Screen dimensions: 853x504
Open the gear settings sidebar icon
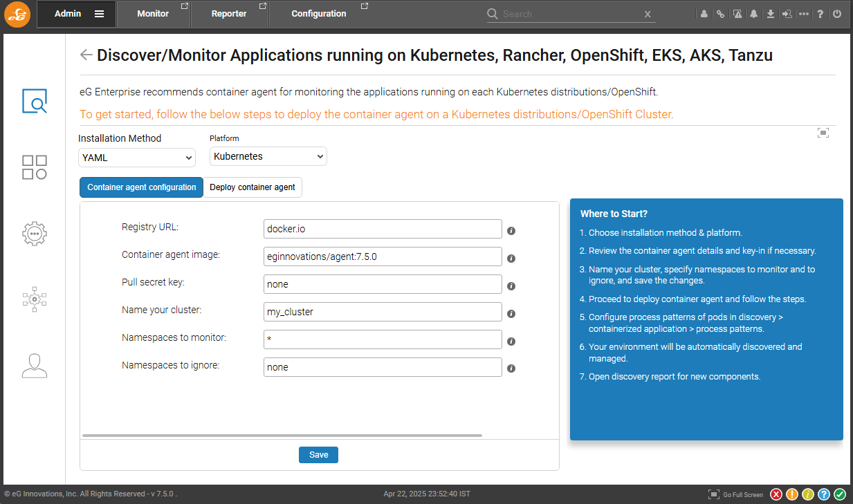35,234
